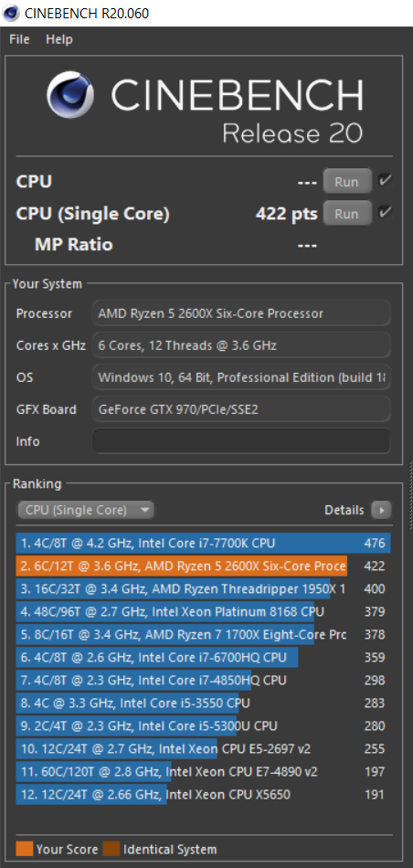413x868 pixels.
Task: Click the Details arrow button
Action: pos(381,510)
